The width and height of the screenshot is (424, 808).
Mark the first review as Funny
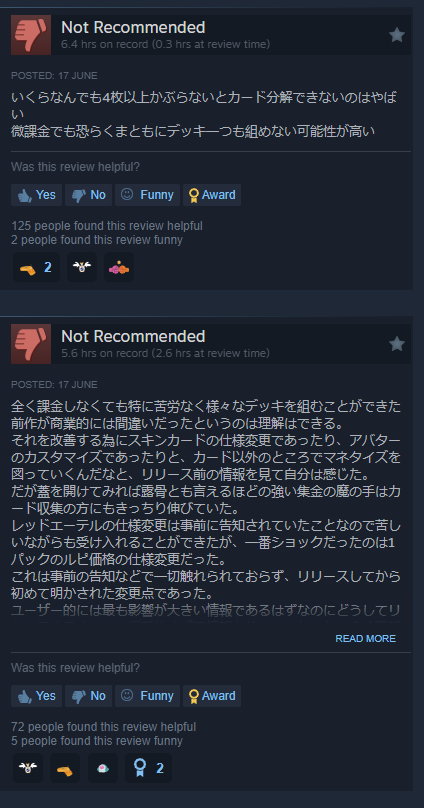[x=147, y=195]
